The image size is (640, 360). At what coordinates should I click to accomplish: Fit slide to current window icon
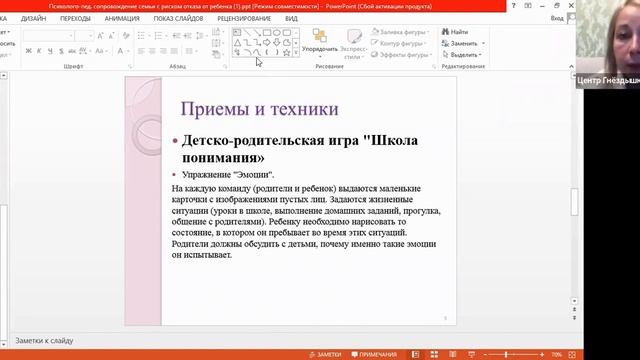tap(572, 355)
